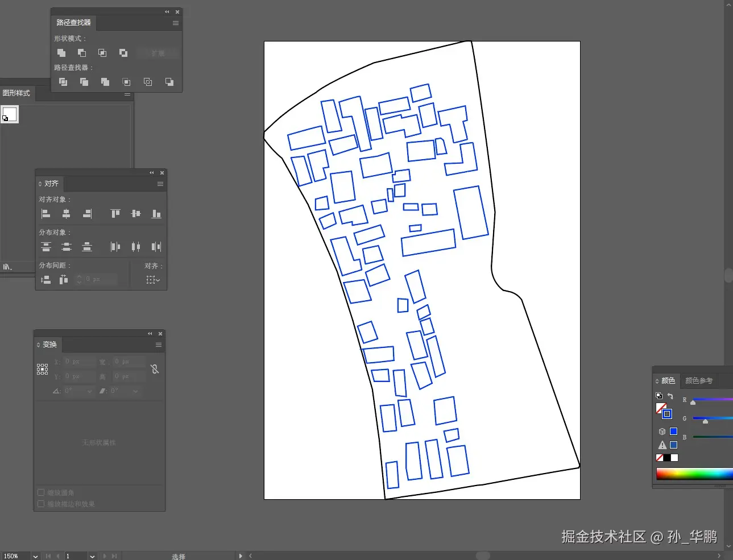Go to the next artboard arrow
The height and width of the screenshot is (560, 733).
105,556
